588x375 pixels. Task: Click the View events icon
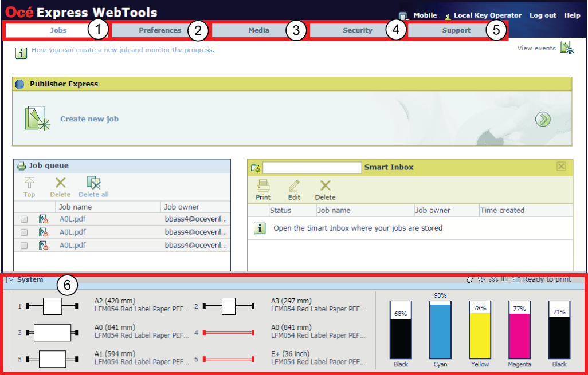[567, 48]
